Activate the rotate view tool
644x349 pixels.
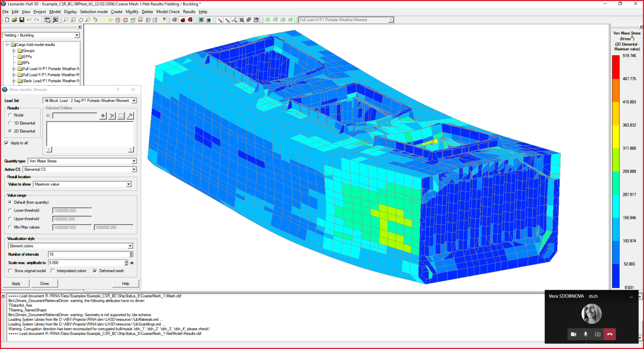[x=95, y=20]
